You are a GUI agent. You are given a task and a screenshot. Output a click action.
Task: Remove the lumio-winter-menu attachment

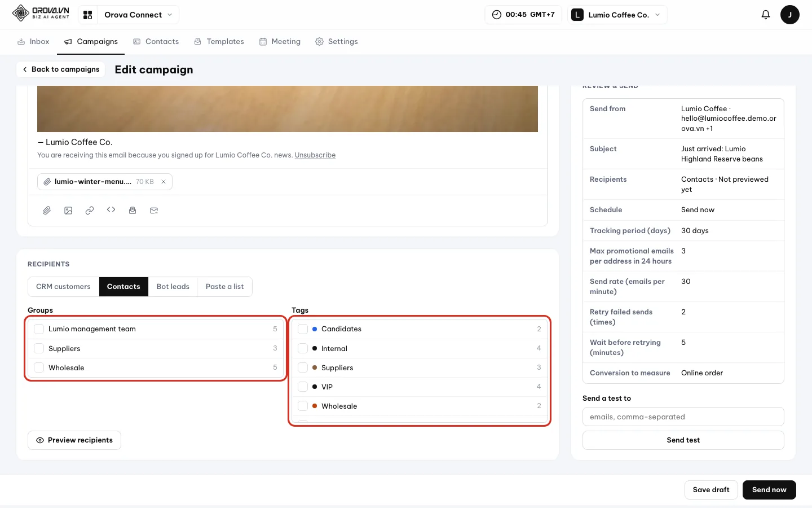[x=164, y=182]
